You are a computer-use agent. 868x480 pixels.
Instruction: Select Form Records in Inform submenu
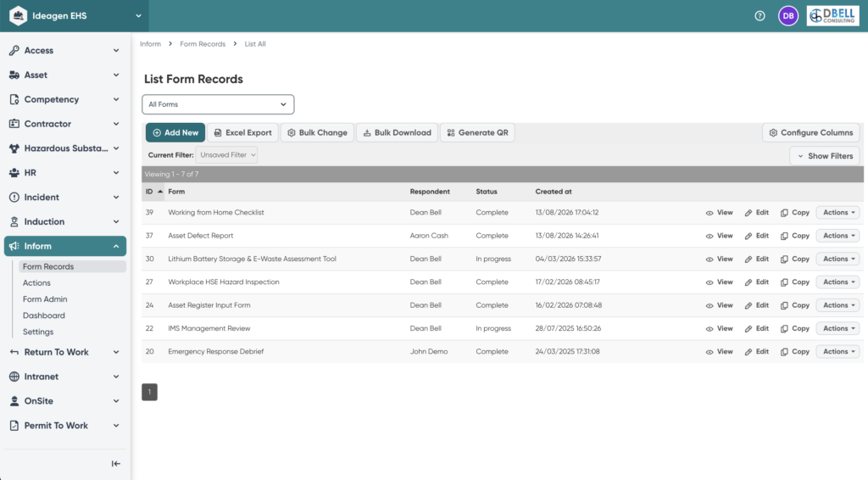(73, 266)
